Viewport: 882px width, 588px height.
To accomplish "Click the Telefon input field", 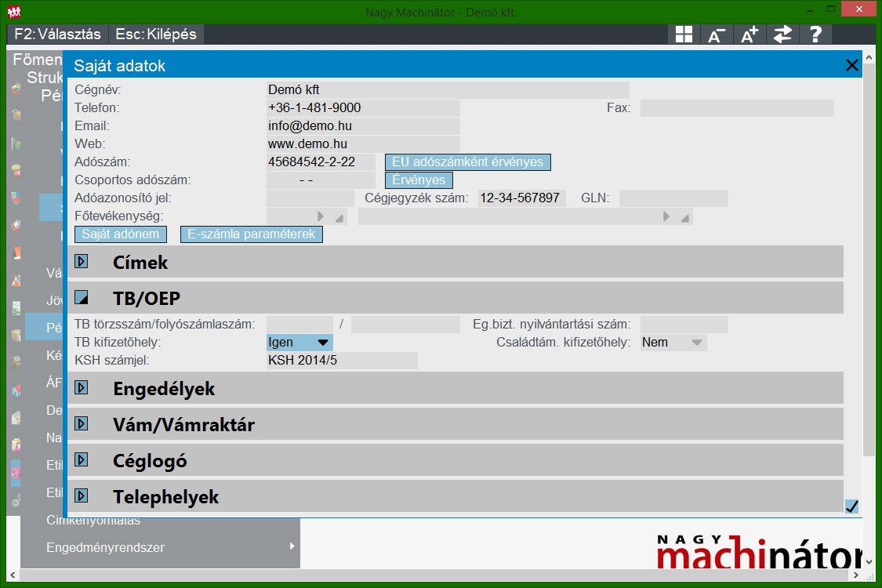I will (363, 108).
